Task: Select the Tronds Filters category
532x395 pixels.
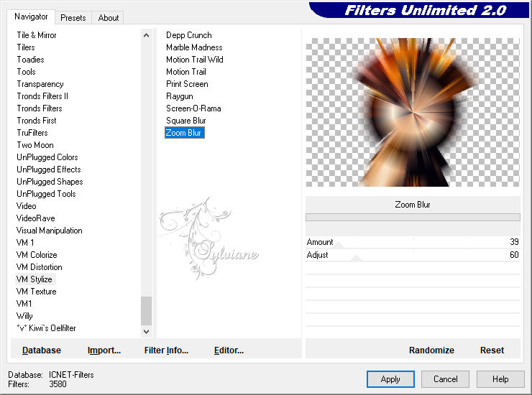Action: click(40, 108)
